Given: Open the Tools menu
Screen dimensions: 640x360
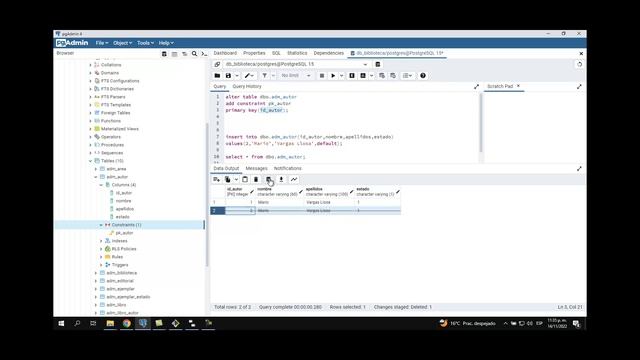Looking at the screenshot, I should coord(145,43).
